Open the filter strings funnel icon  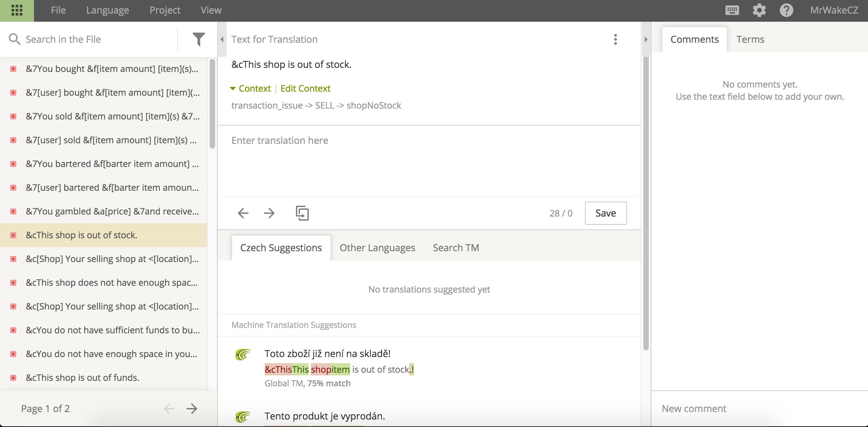click(x=199, y=39)
